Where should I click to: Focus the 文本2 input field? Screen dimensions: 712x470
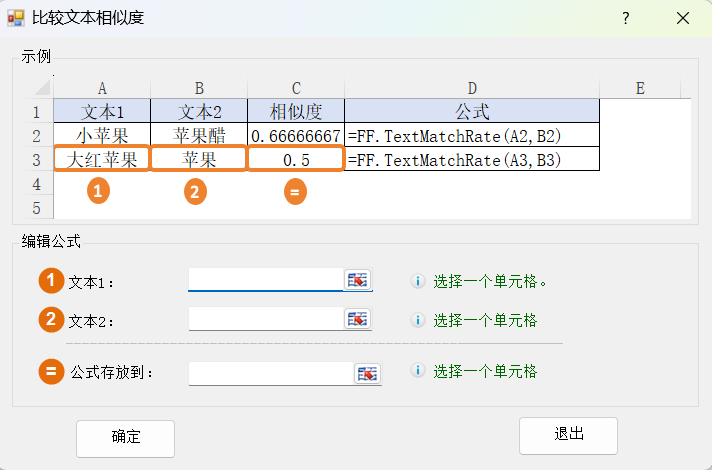tap(265, 319)
